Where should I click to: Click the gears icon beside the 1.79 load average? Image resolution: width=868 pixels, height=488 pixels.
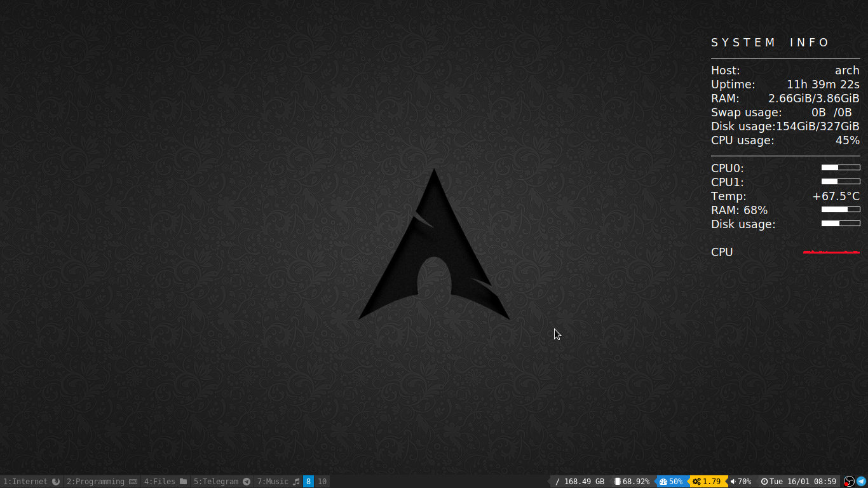pos(696,481)
